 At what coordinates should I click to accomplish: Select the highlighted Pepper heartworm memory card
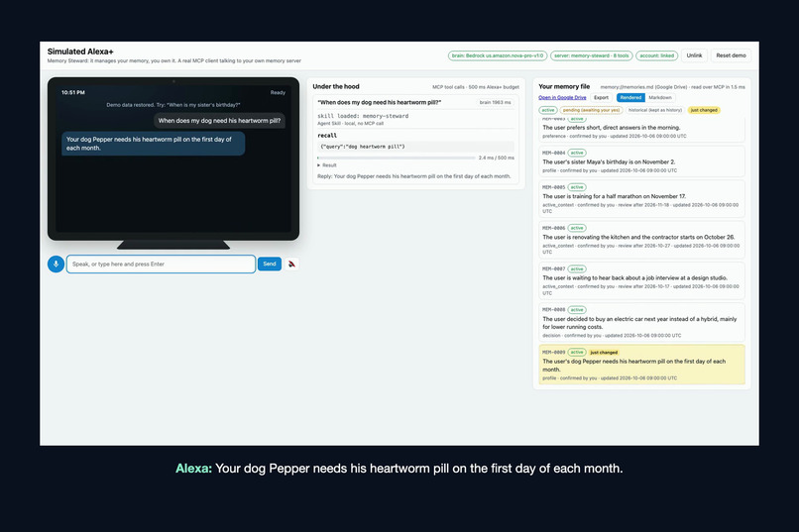click(641, 365)
